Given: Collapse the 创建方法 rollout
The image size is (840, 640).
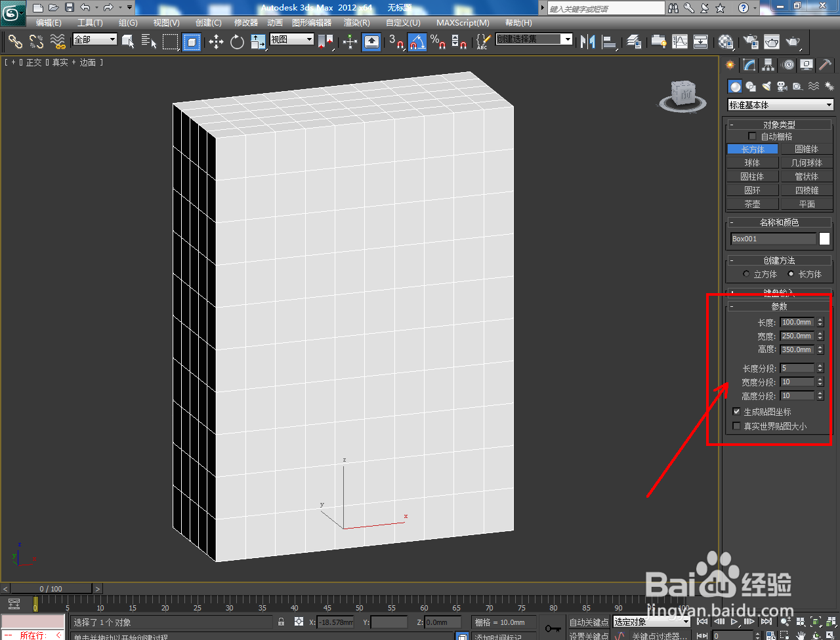Looking at the screenshot, I should [779, 260].
